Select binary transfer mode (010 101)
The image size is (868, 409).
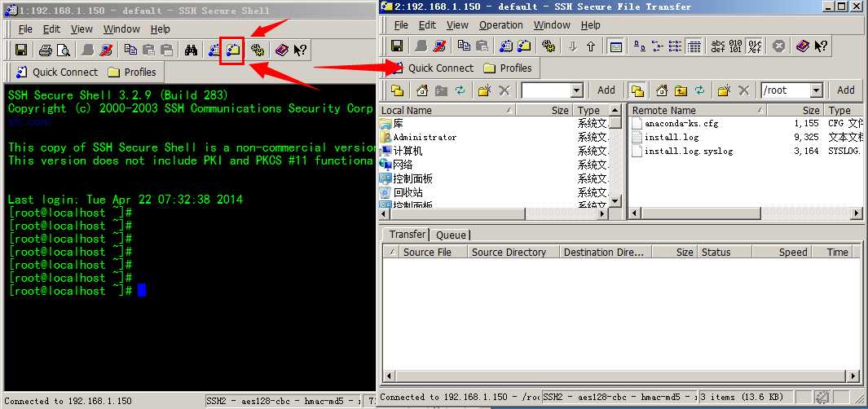pyautogui.click(x=736, y=46)
